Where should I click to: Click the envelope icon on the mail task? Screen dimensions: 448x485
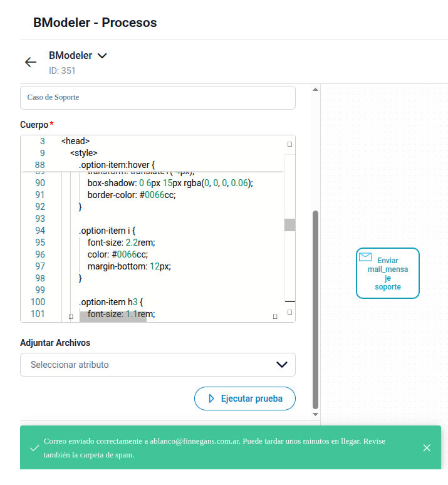tap(365, 257)
